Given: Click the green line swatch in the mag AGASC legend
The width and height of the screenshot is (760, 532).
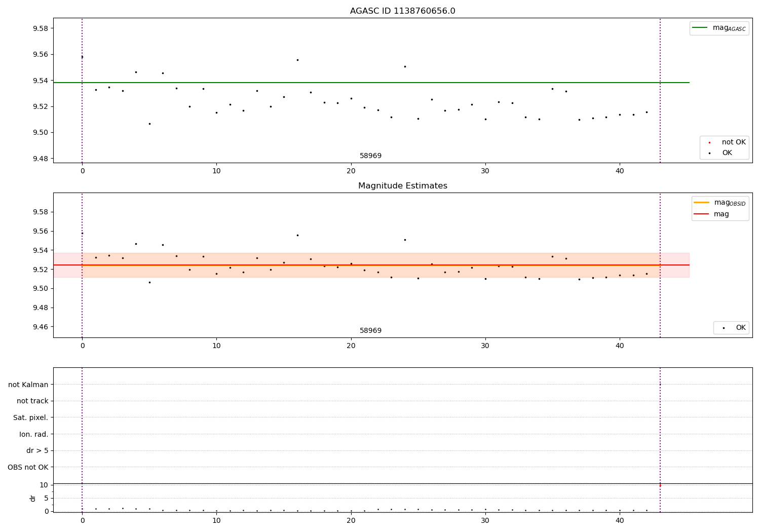Looking at the screenshot, I should 700,28.
